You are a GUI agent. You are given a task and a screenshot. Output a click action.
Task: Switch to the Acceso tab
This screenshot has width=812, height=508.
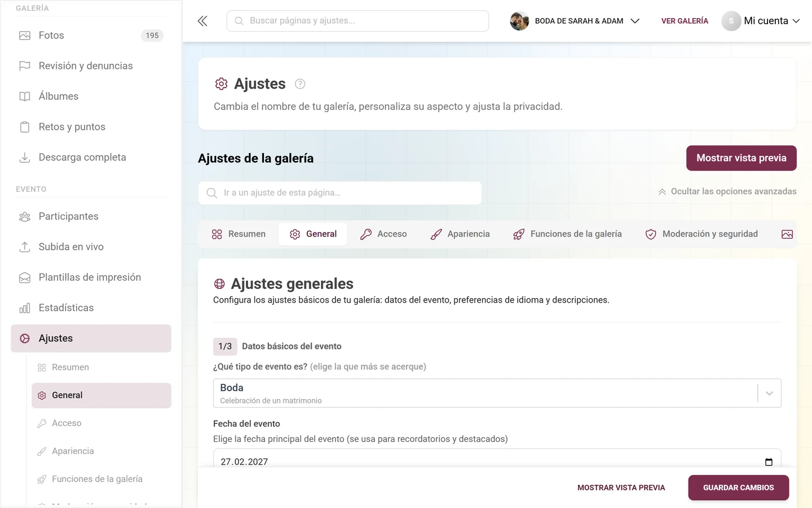[383, 234]
